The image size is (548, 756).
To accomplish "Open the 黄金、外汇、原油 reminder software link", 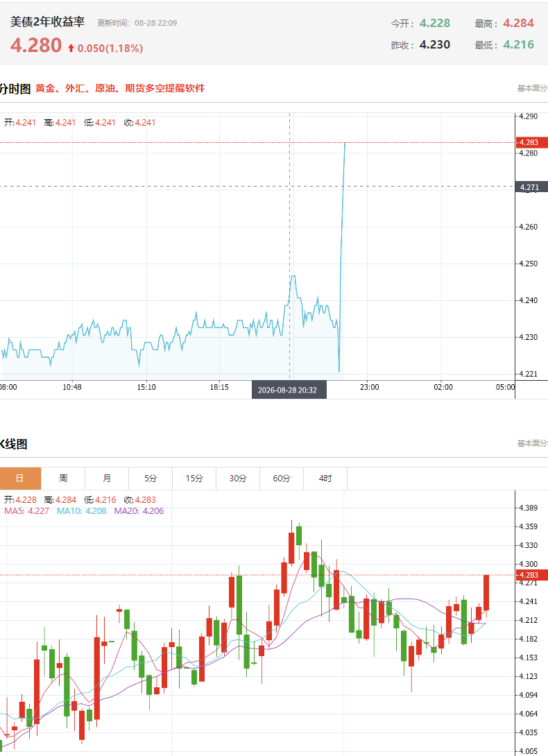I will 120,88.
